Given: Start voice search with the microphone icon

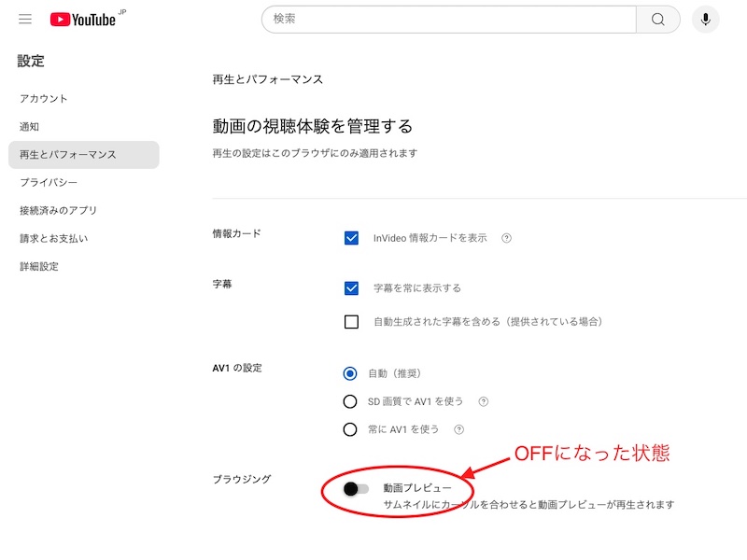Looking at the screenshot, I should (x=707, y=19).
